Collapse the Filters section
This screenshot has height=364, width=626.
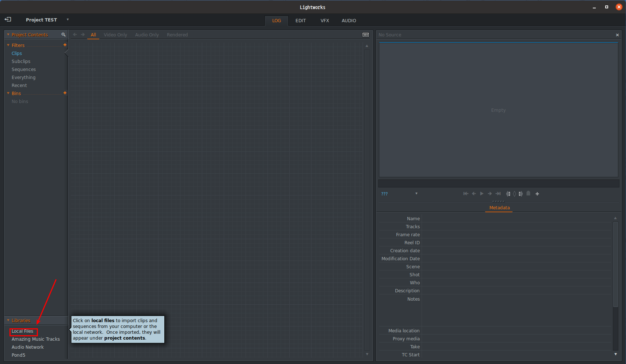click(8, 45)
